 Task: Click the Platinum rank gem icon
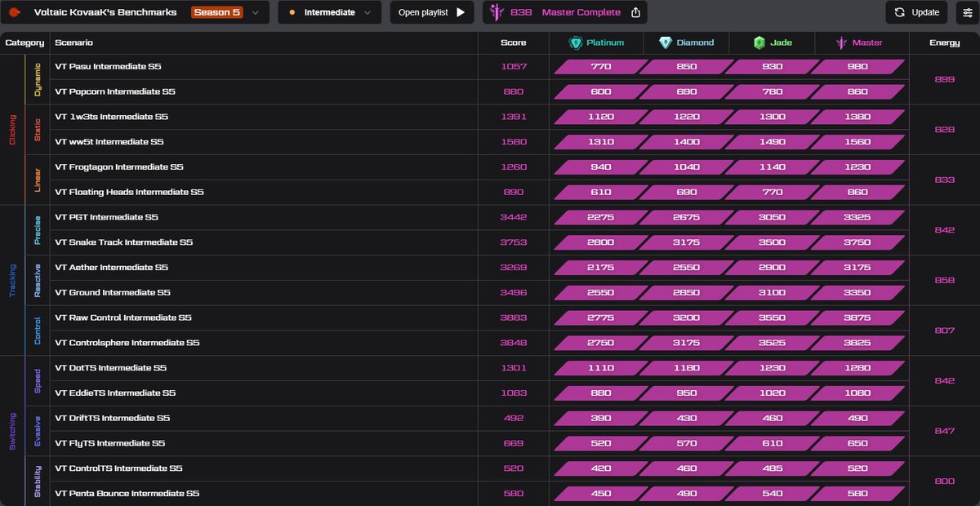click(x=576, y=42)
